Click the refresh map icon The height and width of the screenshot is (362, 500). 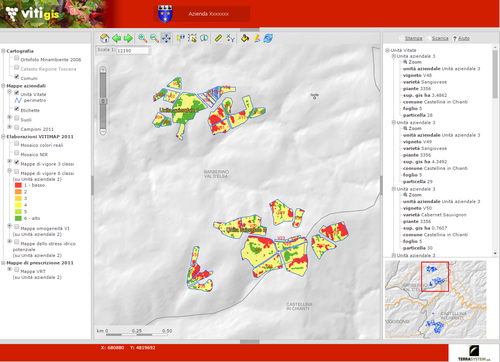(268, 38)
